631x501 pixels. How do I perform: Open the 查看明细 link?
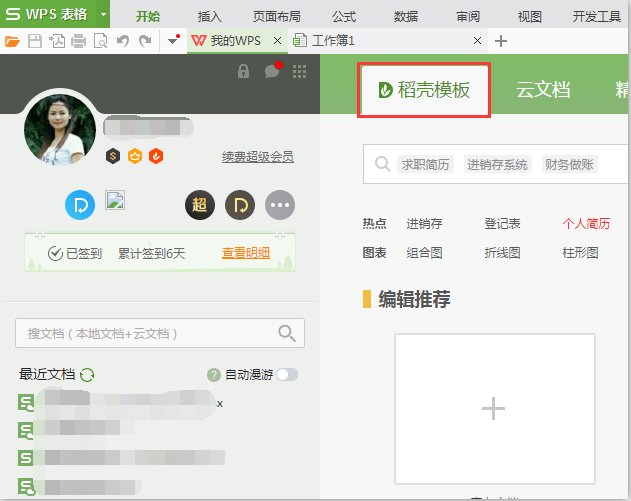(246, 253)
